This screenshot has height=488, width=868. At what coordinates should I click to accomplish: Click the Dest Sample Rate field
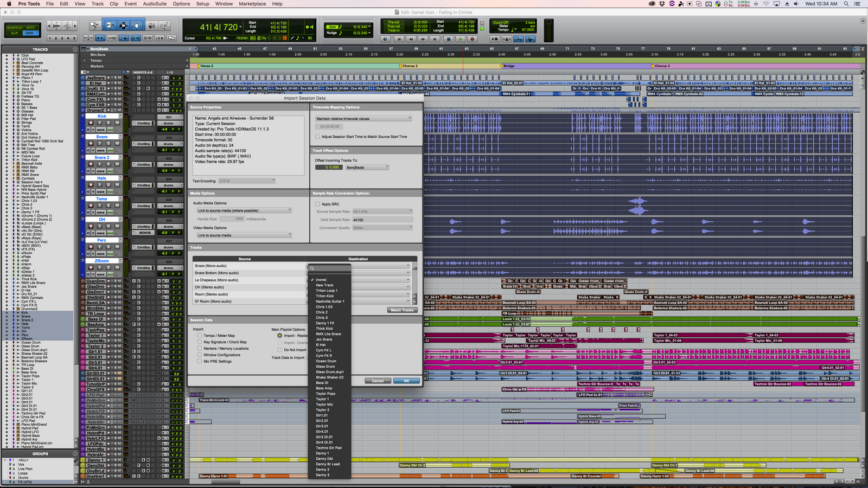382,220
